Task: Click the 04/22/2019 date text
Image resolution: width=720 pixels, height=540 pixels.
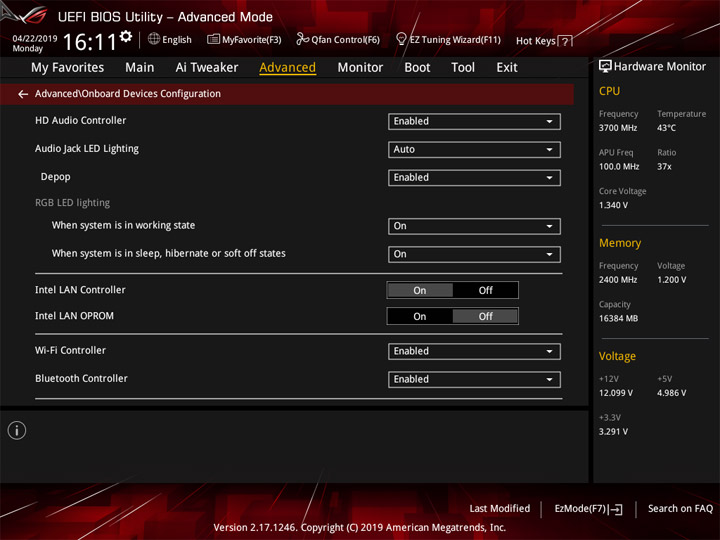Action: click(35, 39)
